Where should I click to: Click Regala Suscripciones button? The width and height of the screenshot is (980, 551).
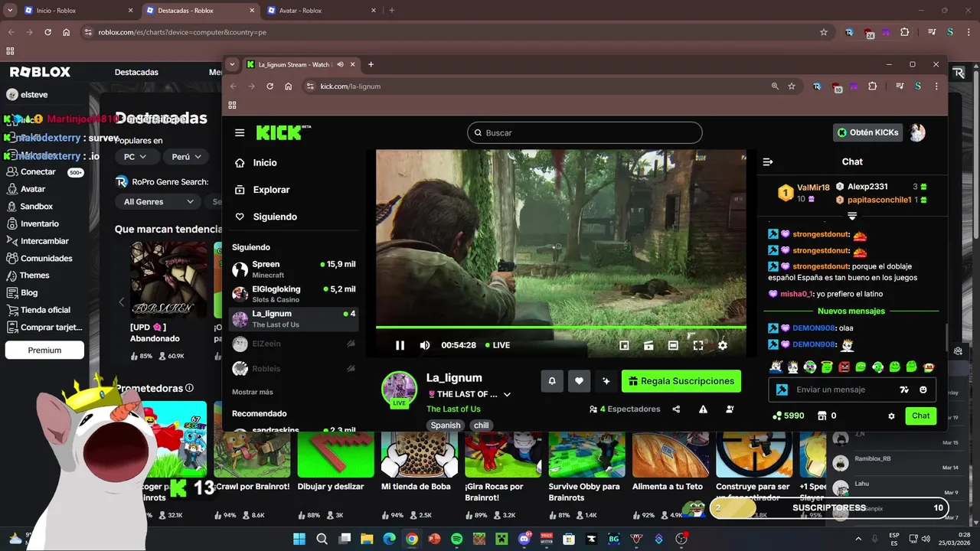pos(681,381)
